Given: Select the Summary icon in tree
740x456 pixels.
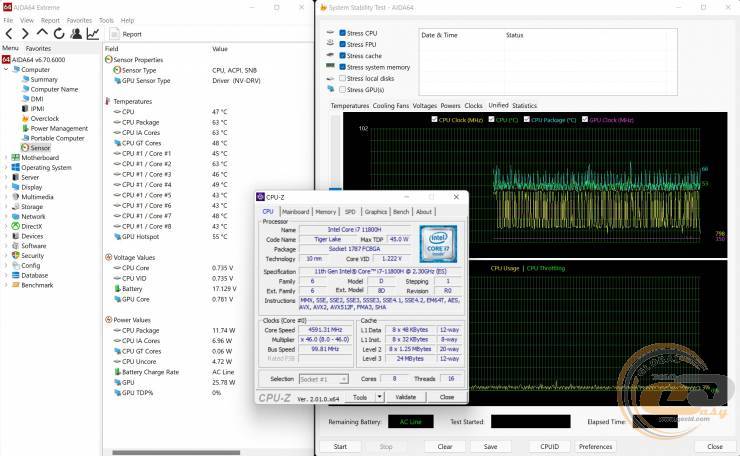Looking at the screenshot, I should pyautogui.click(x=25, y=79).
